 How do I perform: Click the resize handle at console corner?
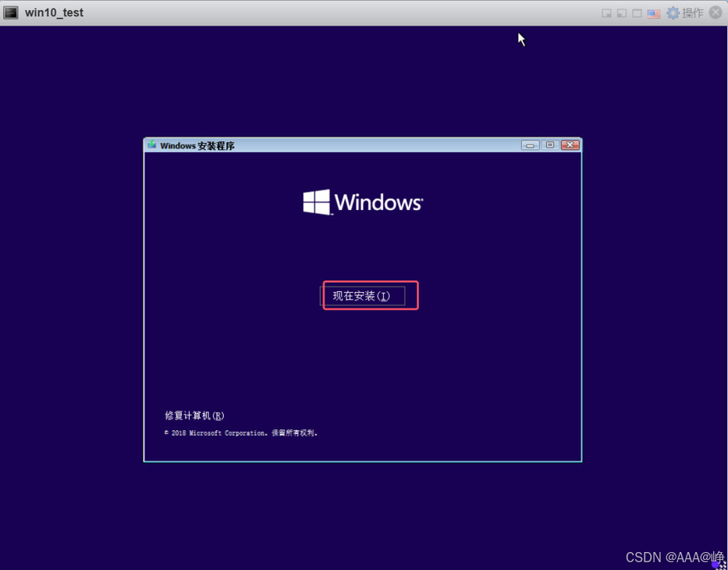pos(722,565)
